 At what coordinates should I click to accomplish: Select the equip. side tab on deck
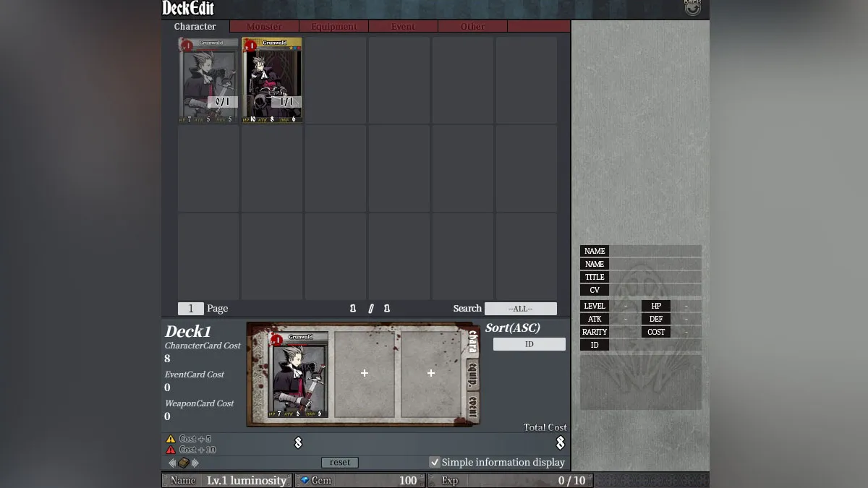[472, 374]
